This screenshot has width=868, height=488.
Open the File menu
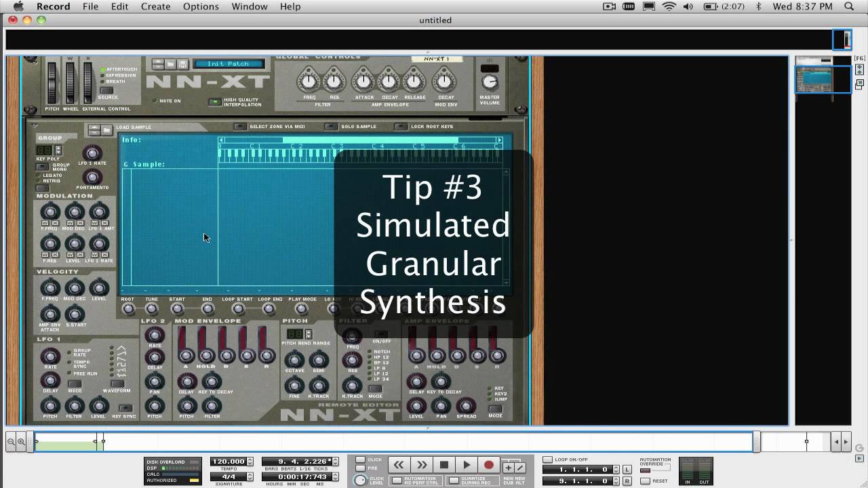pos(90,6)
